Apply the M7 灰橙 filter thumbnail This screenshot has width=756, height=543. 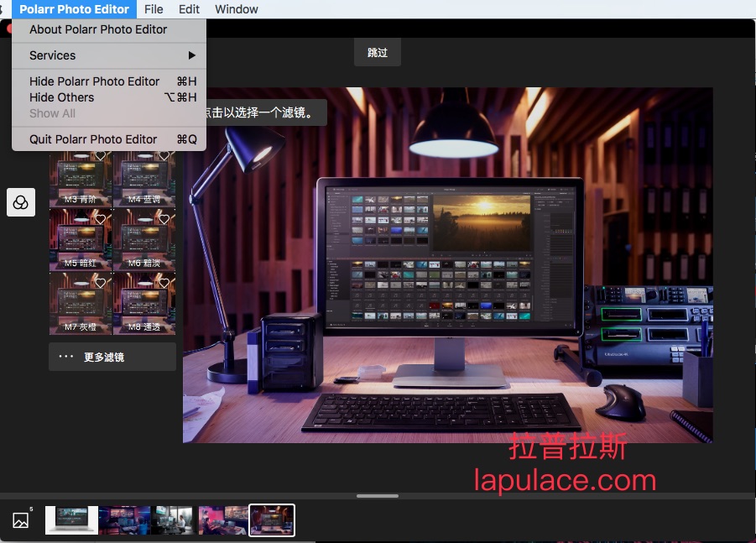[81, 303]
